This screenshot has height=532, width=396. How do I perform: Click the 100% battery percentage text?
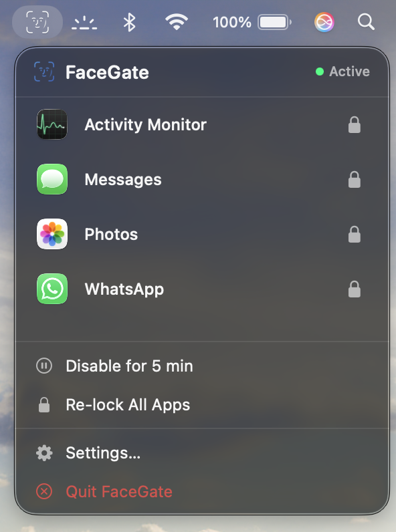point(231,23)
